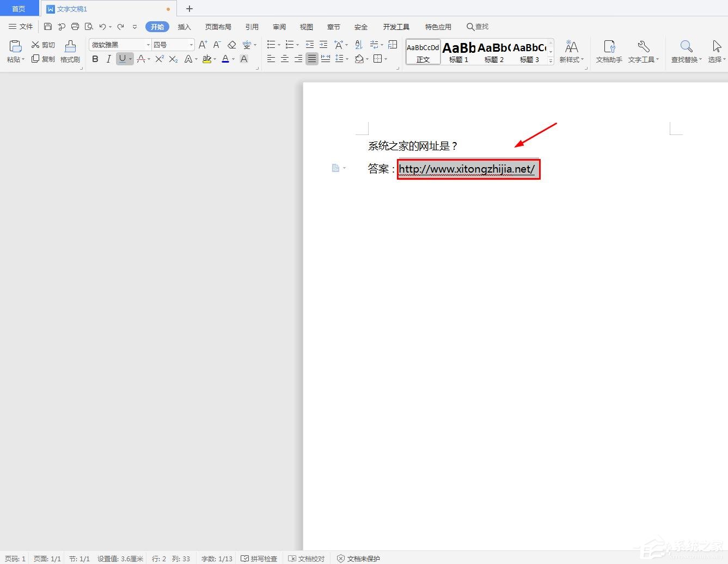
Task: Open the 页面布局 ribbon tab
Action: (x=218, y=27)
